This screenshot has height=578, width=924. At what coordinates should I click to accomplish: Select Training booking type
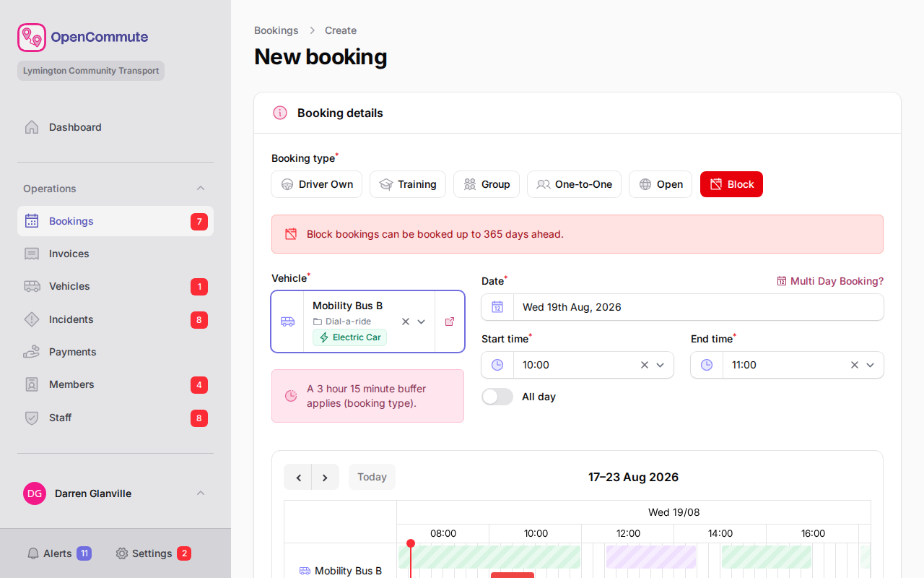[408, 184]
